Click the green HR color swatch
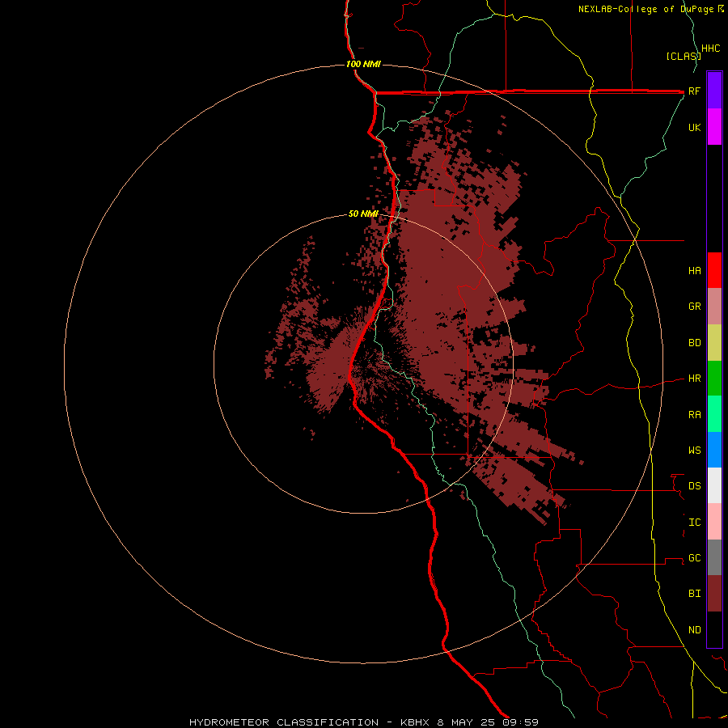 click(x=714, y=379)
